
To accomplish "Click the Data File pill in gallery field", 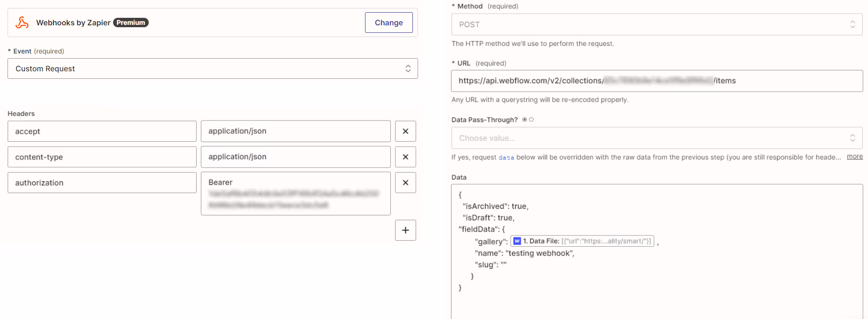I will click(582, 241).
